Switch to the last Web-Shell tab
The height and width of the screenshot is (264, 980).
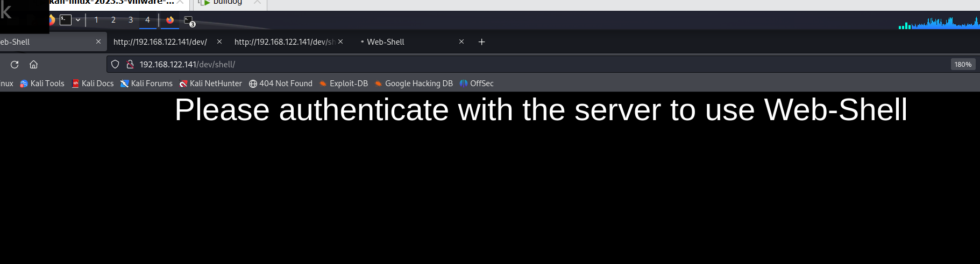[385, 42]
